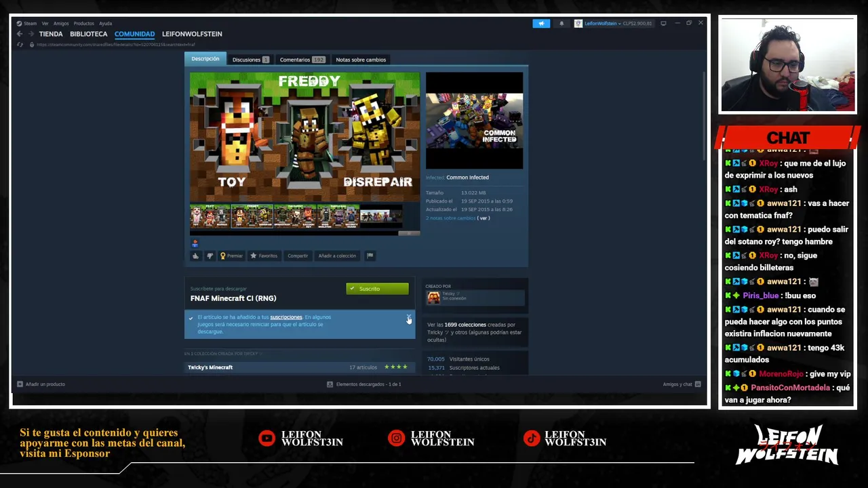Open the Amigos menu
Image resolution: width=868 pixels, height=488 pixels.
[x=61, y=23]
